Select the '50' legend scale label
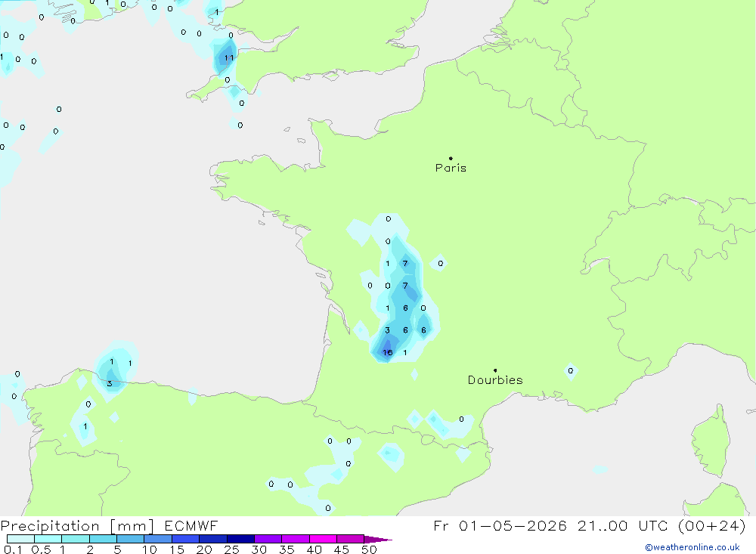Screen dimensions: 756x554 pos(369,549)
